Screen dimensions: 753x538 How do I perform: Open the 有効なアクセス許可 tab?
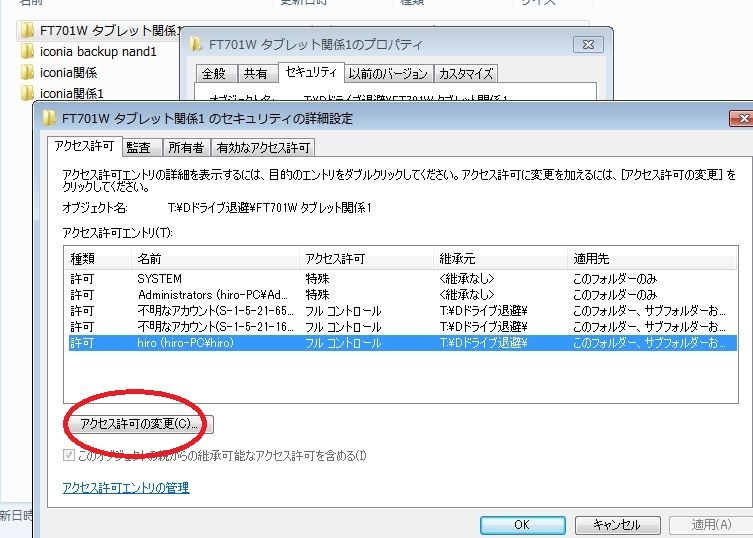coord(263,148)
